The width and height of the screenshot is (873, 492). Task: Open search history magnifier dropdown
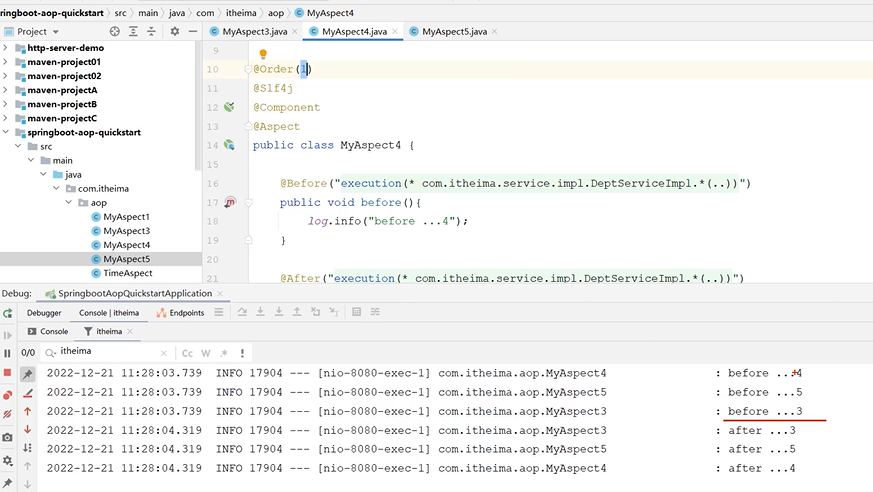pyautogui.click(x=51, y=352)
